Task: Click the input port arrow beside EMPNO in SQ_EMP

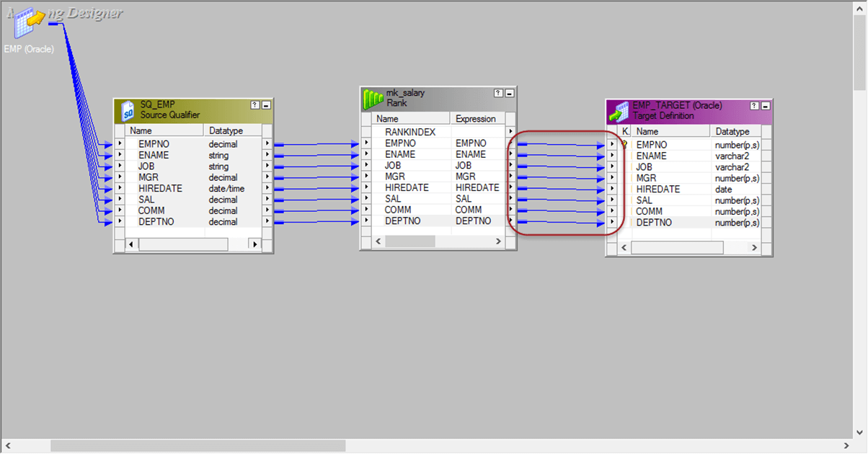Action: pos(119,143)
